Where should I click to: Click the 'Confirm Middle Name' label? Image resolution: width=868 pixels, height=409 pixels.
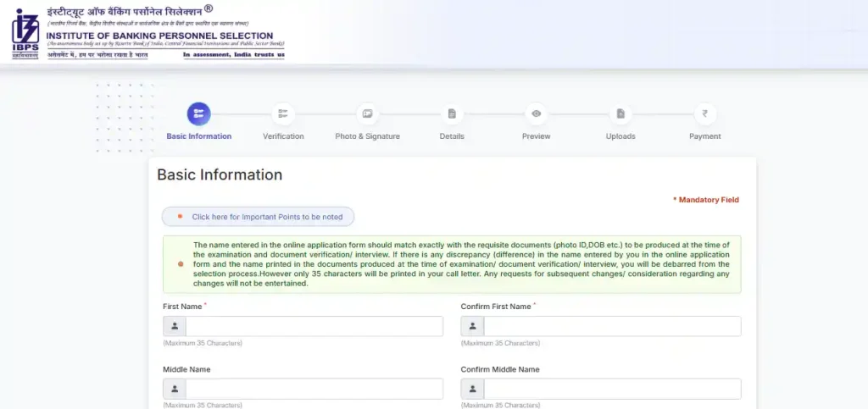[500, 369]
